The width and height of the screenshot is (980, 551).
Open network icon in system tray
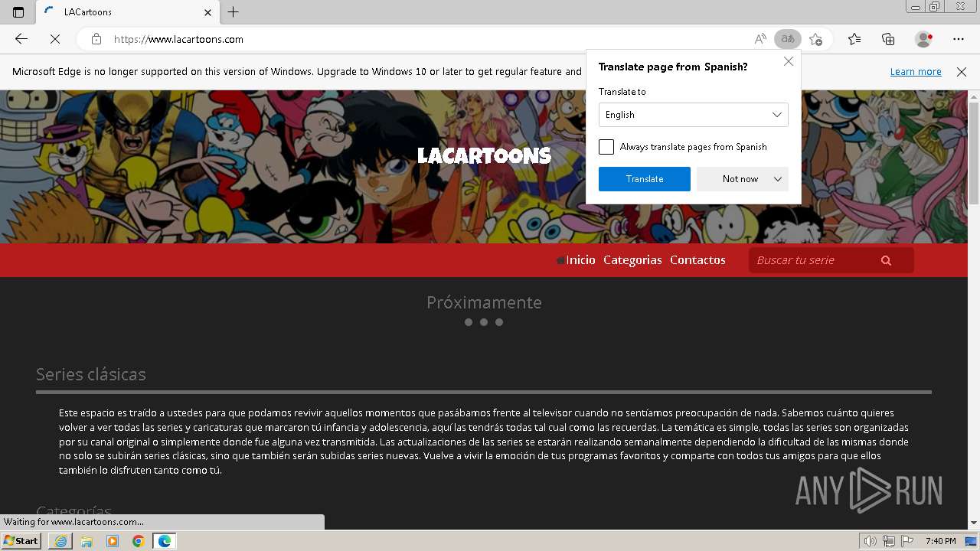click(888, 541)
